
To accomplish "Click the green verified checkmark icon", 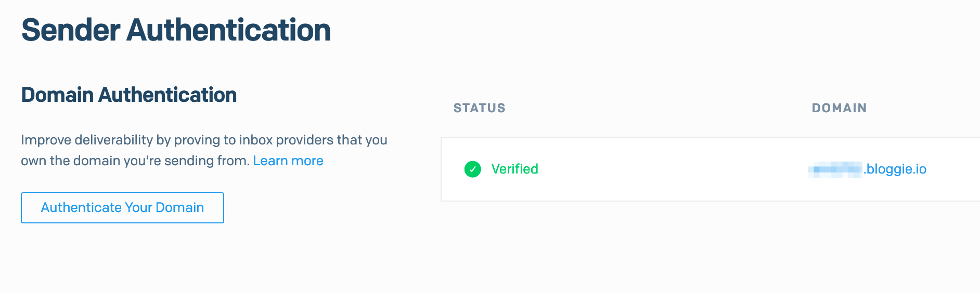I will (472, 169).
